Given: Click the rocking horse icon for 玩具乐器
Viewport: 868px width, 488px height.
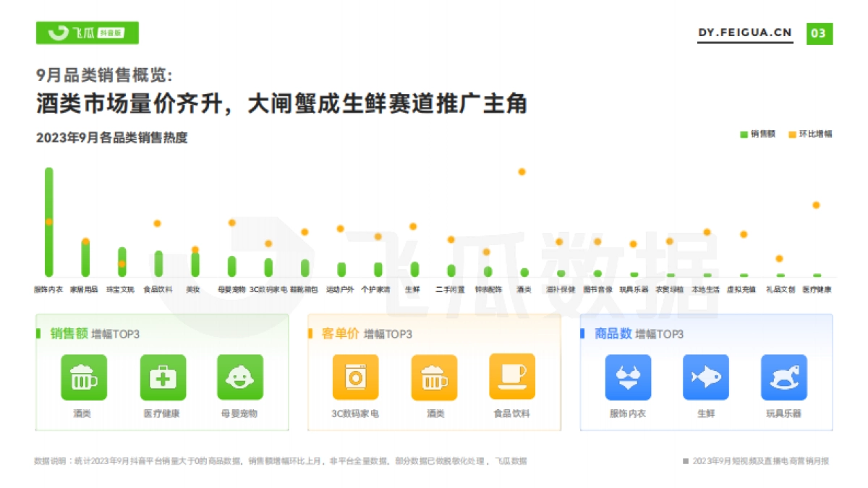Looking at the screenshot, I should pyautogui.click(x=784, y=377).
